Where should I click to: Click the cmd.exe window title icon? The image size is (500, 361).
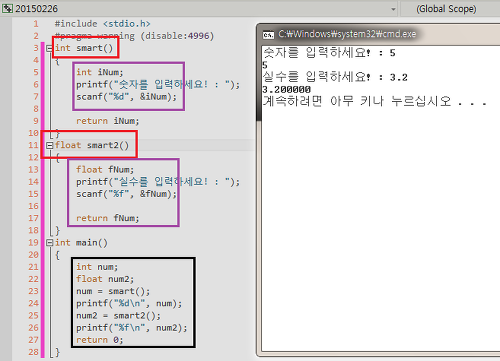point(268,34)
